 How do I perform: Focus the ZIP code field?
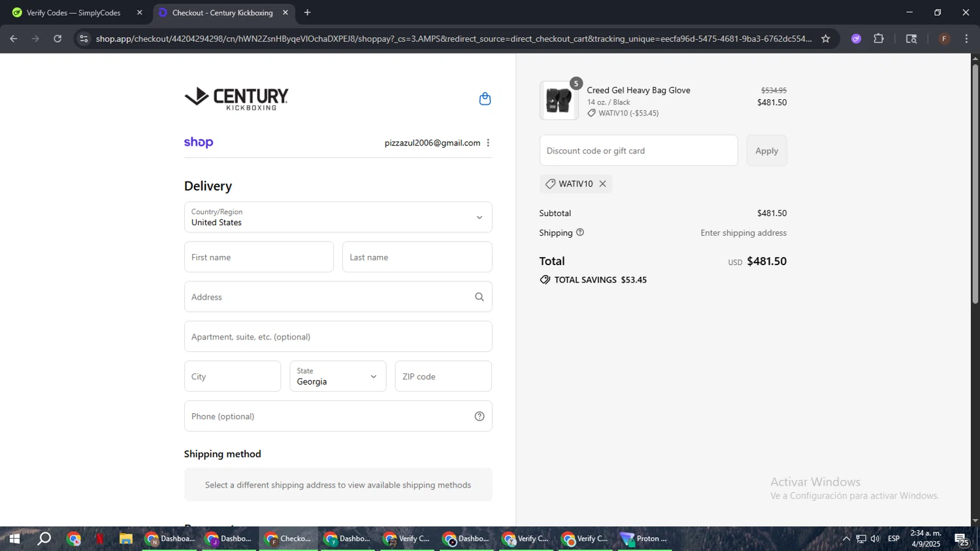coord(444,377)
